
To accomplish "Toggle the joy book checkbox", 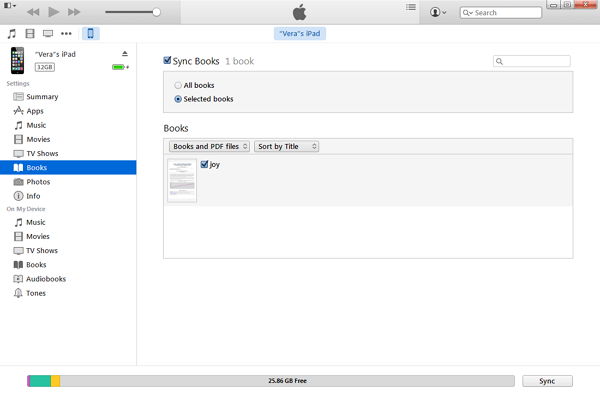I will tap(204, 165).
